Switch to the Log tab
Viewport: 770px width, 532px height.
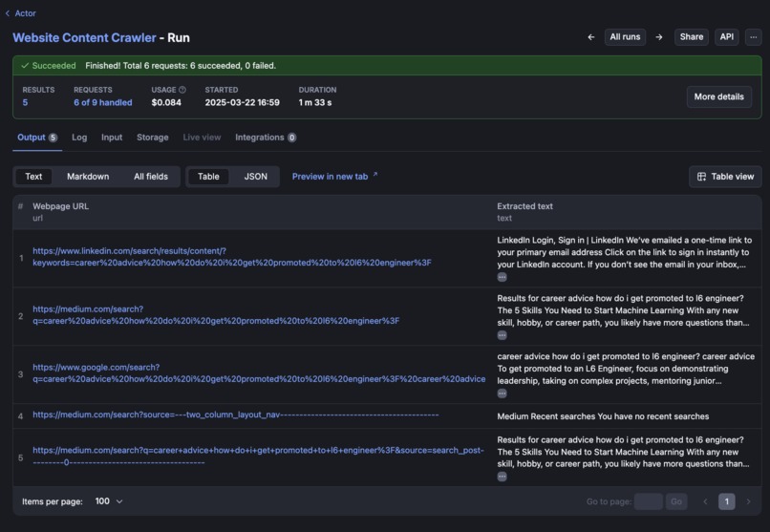(79, 138)
